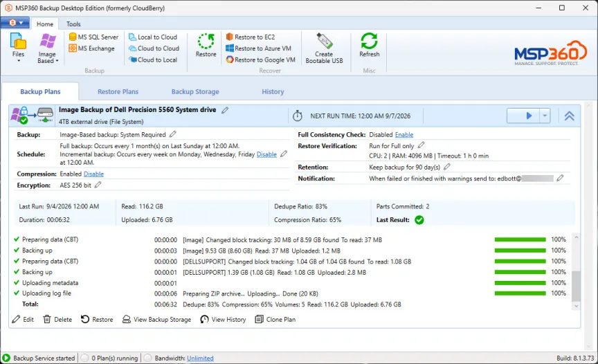The image size is (598, 364).
Task: Edit the backup plan name pencil
Action: coord(225,110)
